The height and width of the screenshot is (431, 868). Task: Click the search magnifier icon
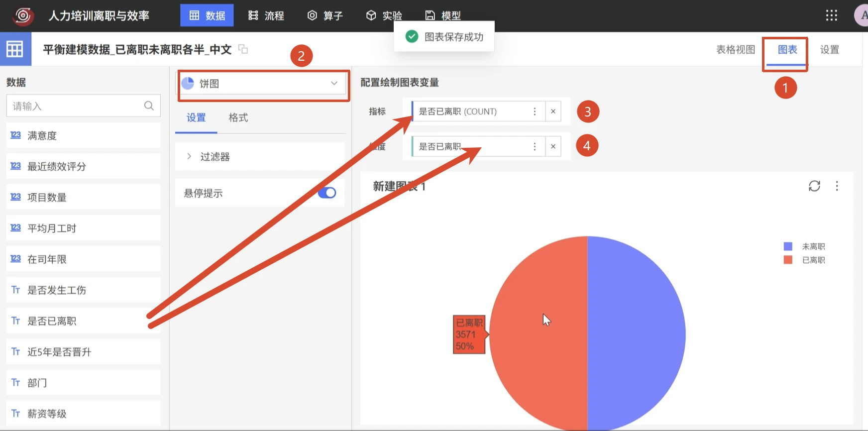click(149, 106)
